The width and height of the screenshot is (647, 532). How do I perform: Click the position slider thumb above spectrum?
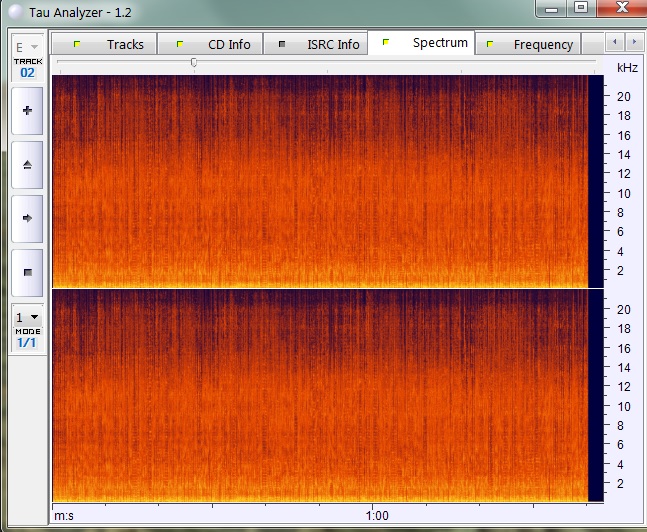point(193,62)
